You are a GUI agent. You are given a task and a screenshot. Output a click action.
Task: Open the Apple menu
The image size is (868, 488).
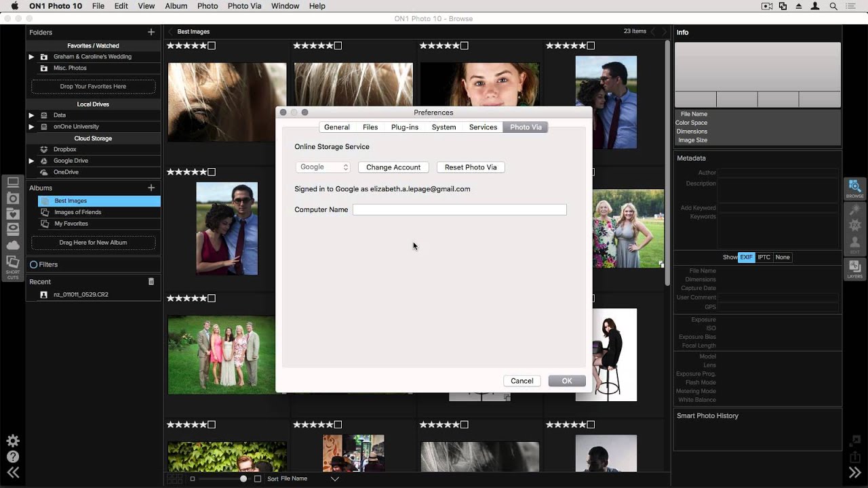pos(14,6)
